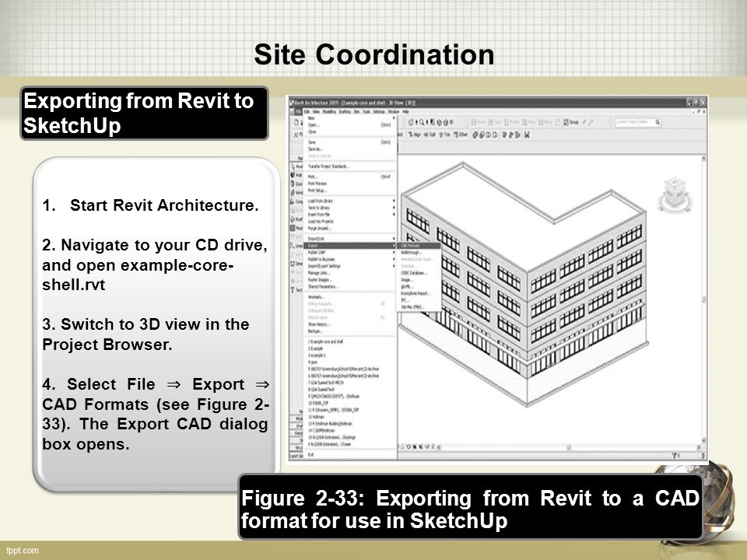Expand the Load from Library submenu arrow
Viewport: 747px width, 560px height.
pos(394,201)
